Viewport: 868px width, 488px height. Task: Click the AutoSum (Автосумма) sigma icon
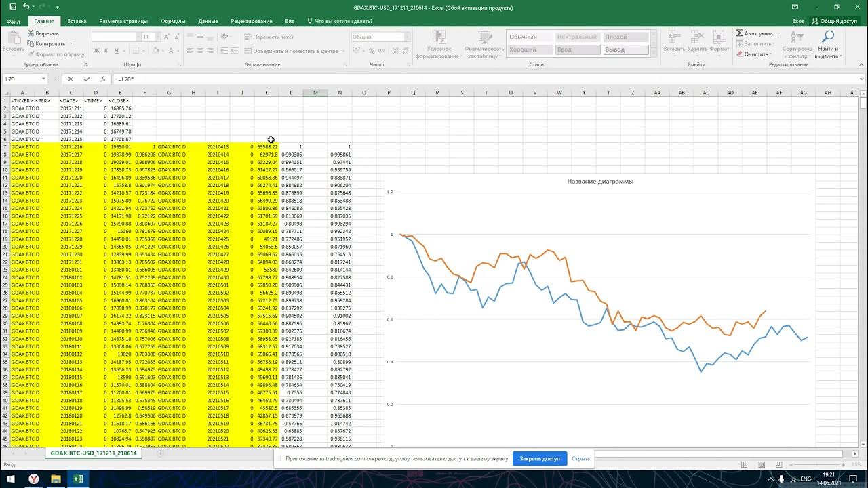[740, 33]
